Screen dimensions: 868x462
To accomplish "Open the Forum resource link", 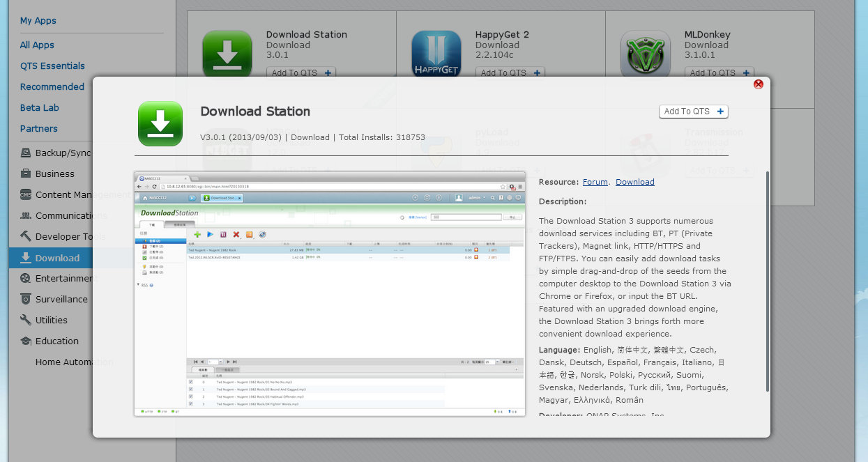I will pyautogui.click(x=595, y=182).
